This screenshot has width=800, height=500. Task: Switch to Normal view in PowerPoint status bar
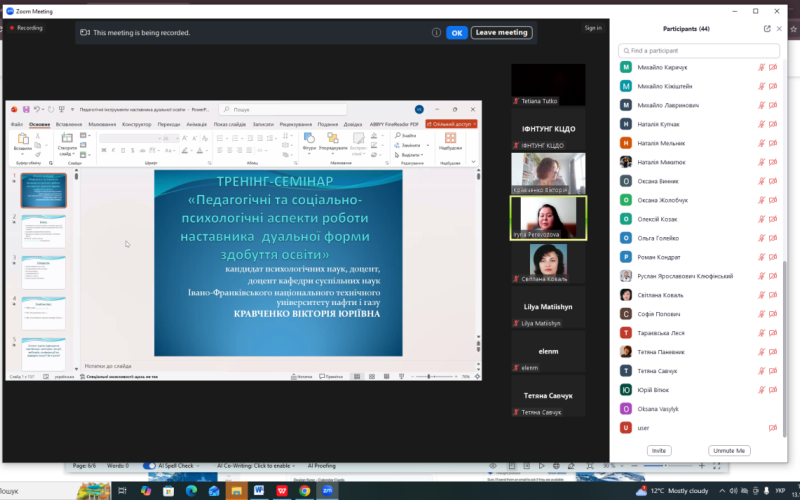357,377
